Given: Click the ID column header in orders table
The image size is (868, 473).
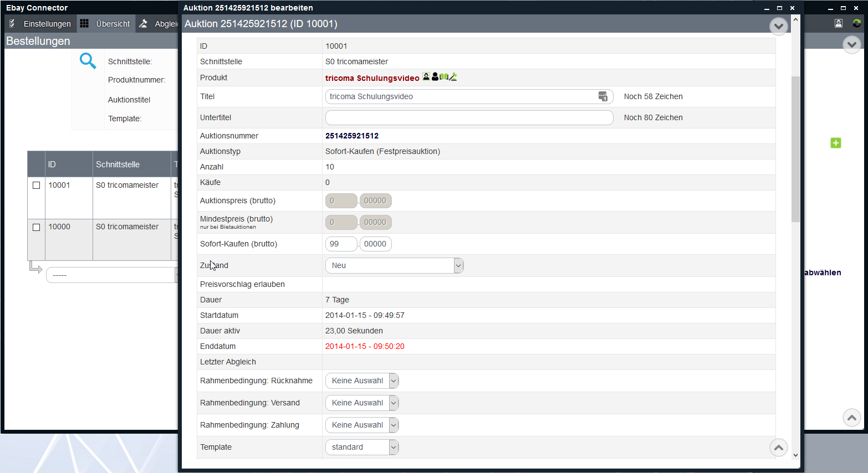Looking at the screenshot, I should pyautogui.click(x=69, y=164).
